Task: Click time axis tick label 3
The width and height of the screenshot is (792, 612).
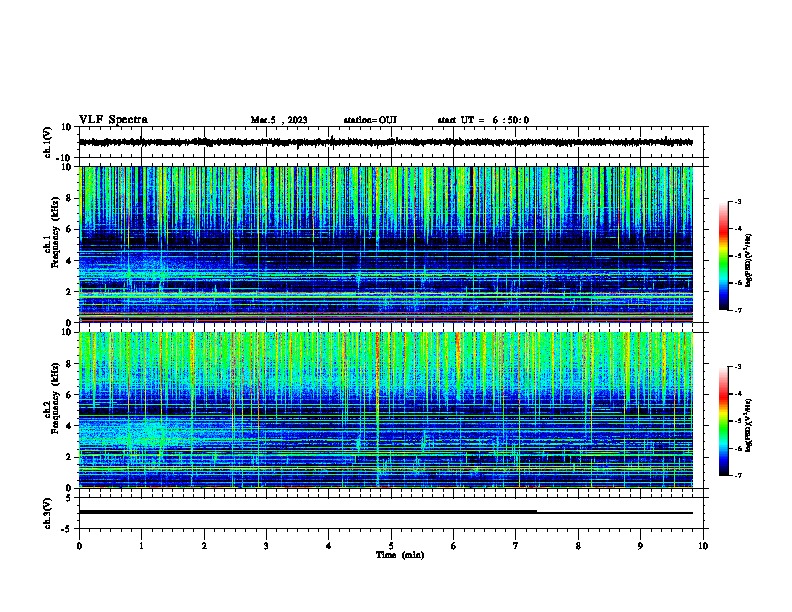Action: click(x=266, y=545)
